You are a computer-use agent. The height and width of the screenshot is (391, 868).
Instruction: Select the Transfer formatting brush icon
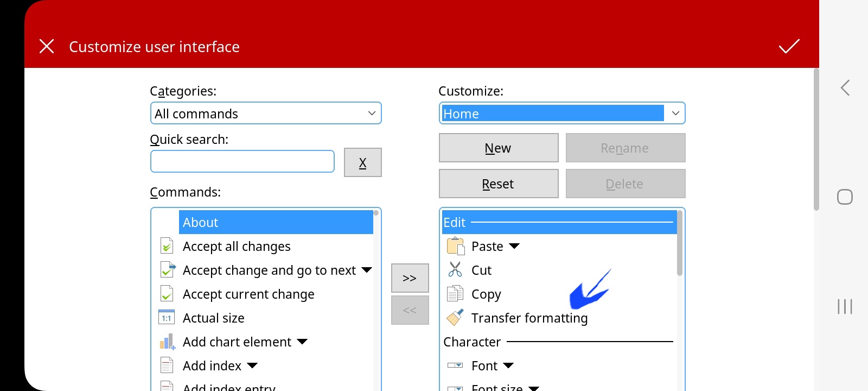(455, 317)
